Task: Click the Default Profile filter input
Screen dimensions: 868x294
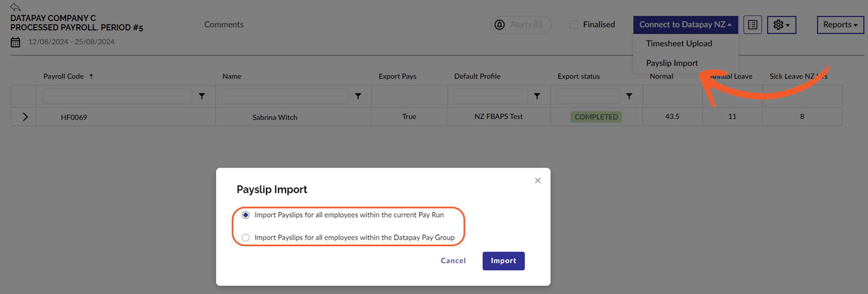Action: (x=490, y=96)
